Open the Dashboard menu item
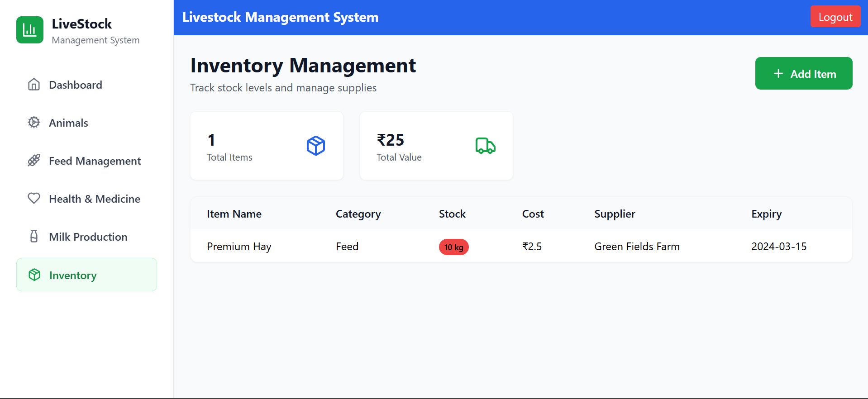 tap(86, 85)
